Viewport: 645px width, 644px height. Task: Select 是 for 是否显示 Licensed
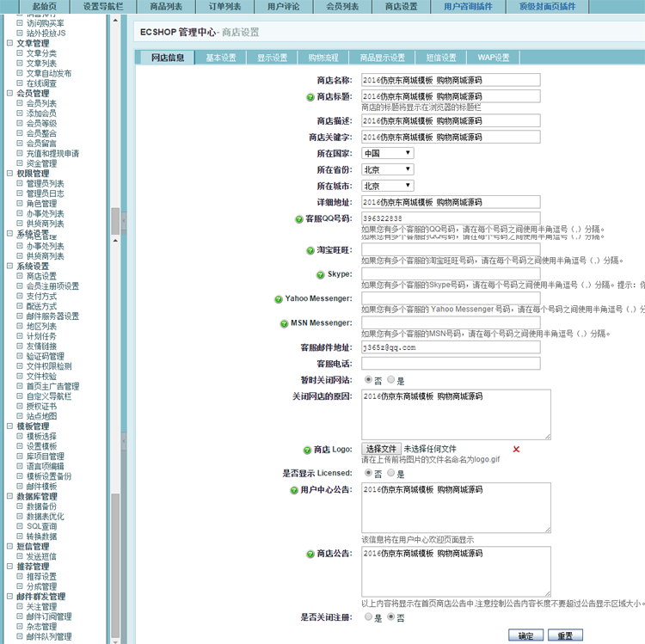point(390,474)
